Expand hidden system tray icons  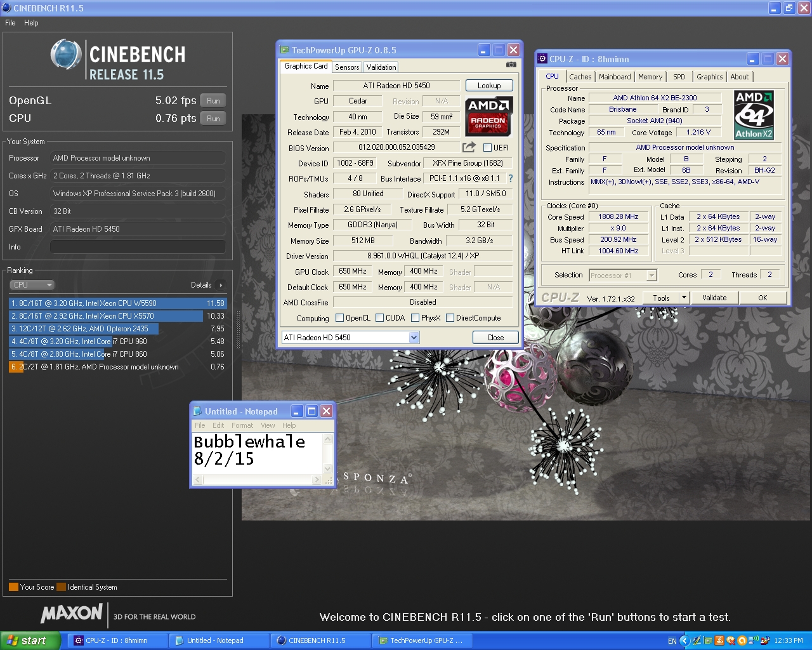click(684, 640)
